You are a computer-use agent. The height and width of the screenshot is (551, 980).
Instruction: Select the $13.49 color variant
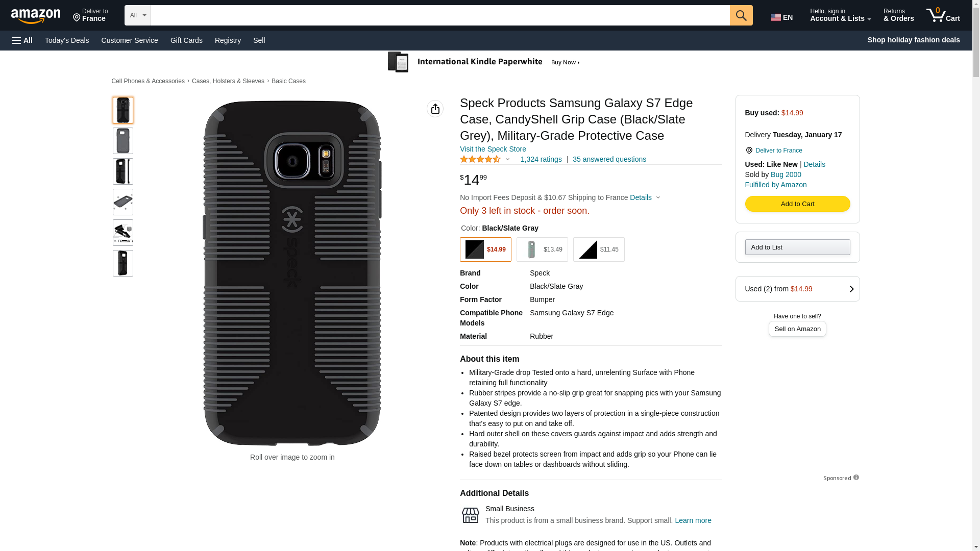[542, 249]
